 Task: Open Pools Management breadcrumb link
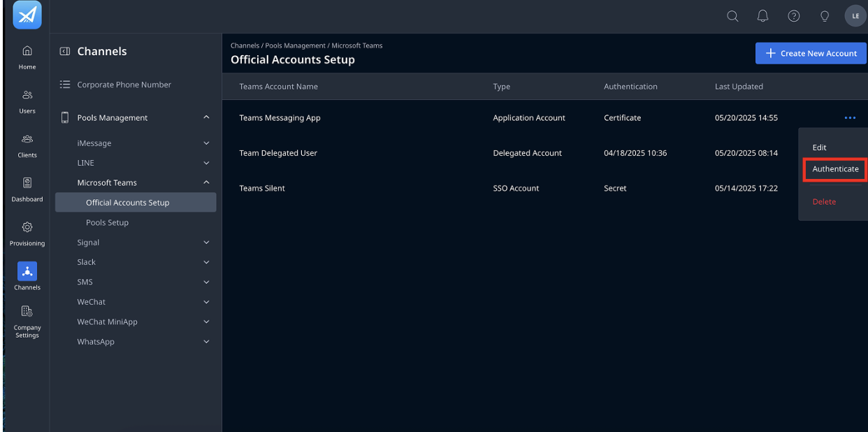295,45
